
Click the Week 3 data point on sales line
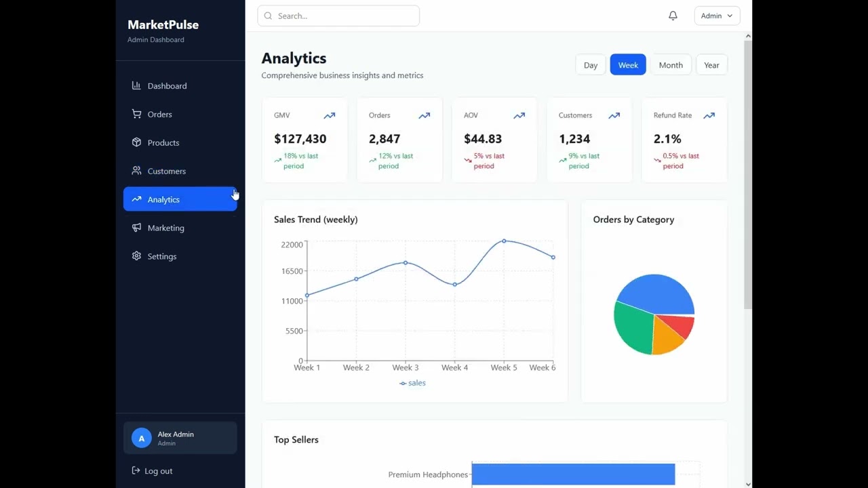(x=406, y=262)
